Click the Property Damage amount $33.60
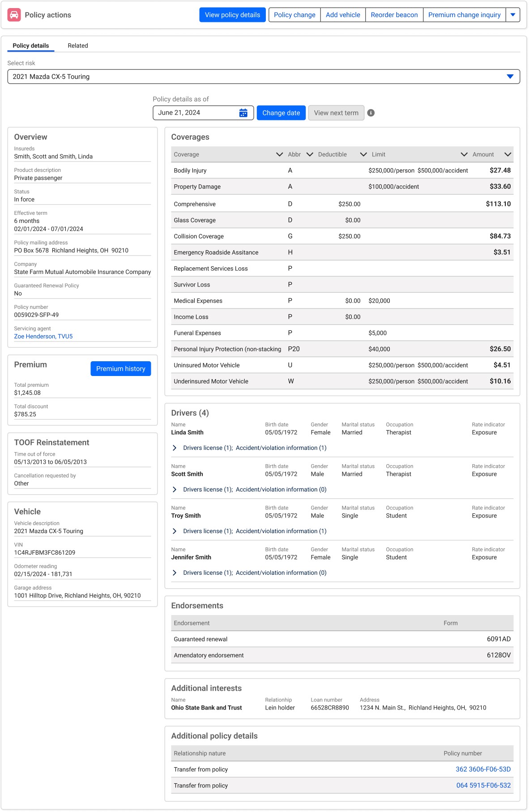Screen dimensions: 529x812 tap(500, 187)
